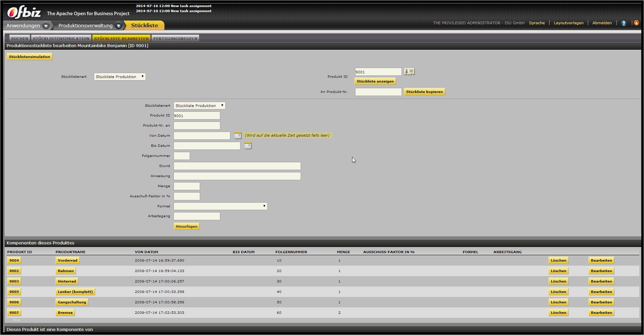Click the Anweisung text field
The height and width of the screenshot is (335, 644).
click(x=237, y=176)
